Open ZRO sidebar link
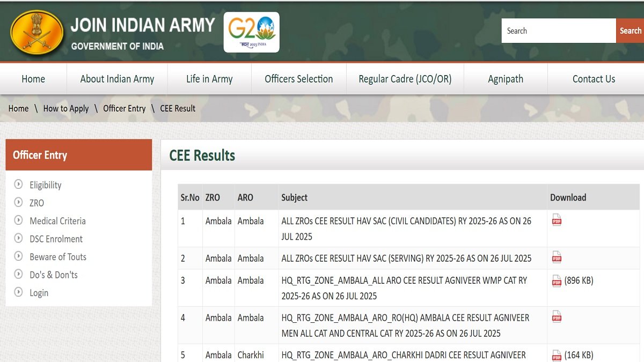Image resolution: width=644 pixels, height=362 pixels. (37, 203)
